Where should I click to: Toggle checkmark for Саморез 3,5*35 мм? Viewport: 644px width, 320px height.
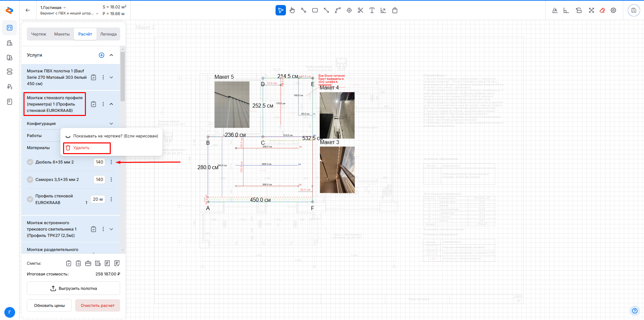(30, 180)
